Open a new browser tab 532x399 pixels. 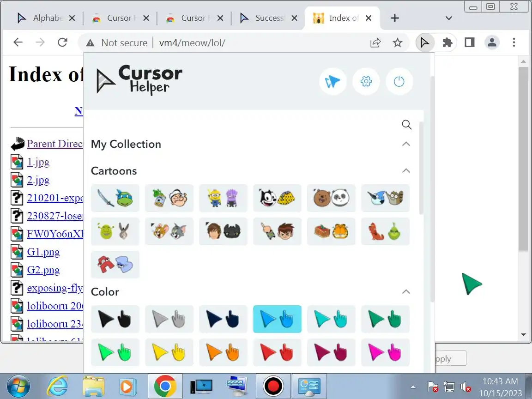point(394,18)
